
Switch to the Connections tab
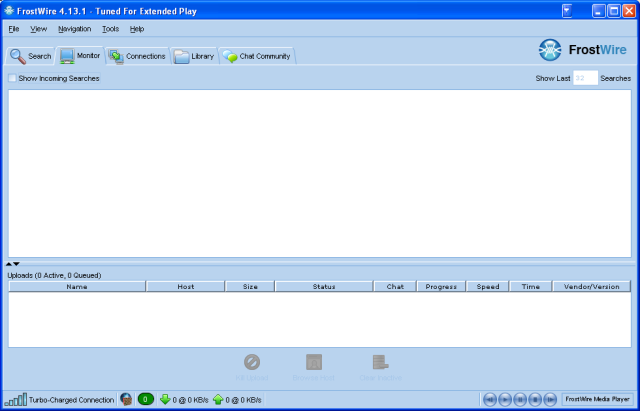click(137, 56)
